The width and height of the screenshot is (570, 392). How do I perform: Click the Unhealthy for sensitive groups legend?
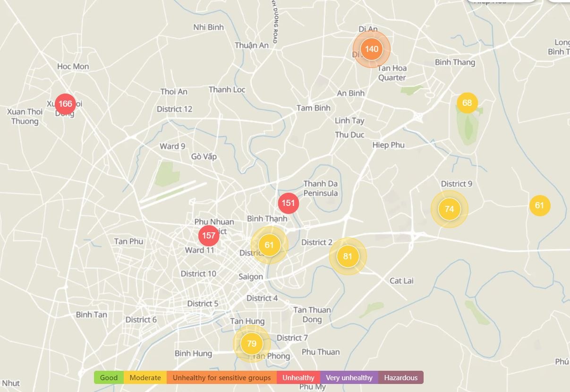[x=221, y=378]
